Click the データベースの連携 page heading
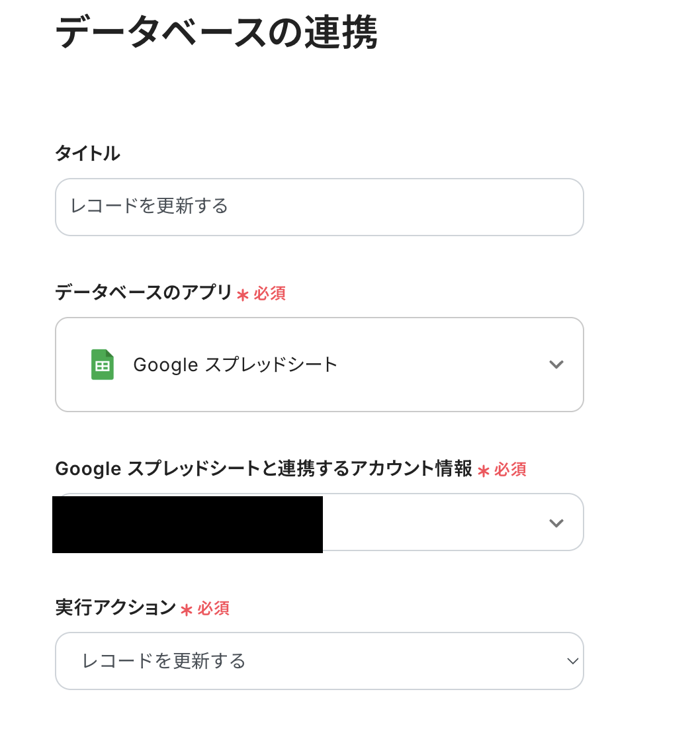The image size is (700, 745). [x=216, y=32]
